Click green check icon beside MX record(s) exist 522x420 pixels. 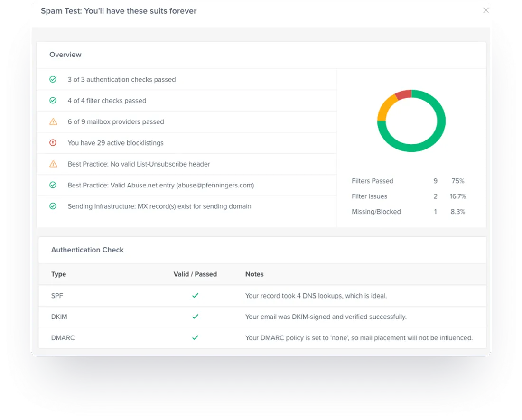click(x=53, y=206)
